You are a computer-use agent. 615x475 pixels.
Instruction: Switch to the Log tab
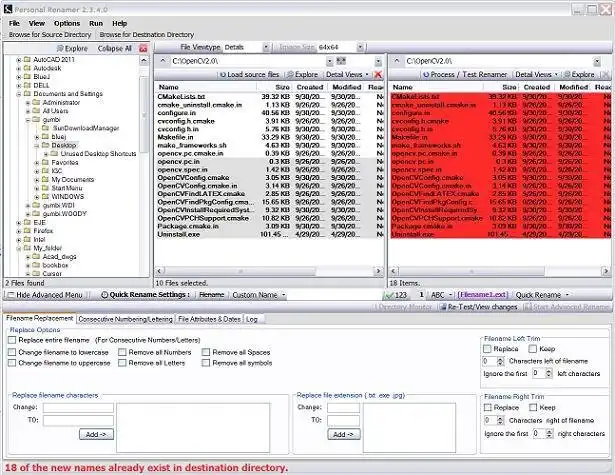(x=252, y=319)
